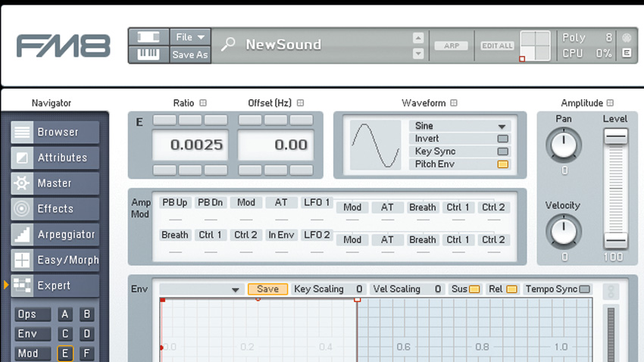This screenshot has width=644, height=362.
Task: Click the Level fader lower handle
Action: (616, 241)
